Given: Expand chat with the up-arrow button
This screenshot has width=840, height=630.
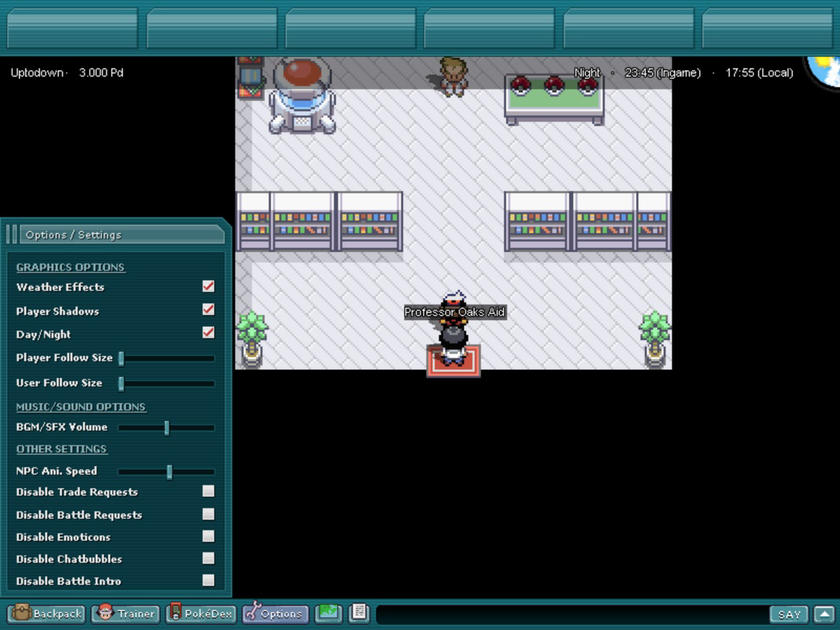Looking at the screenshot, I should coord(824,614).
